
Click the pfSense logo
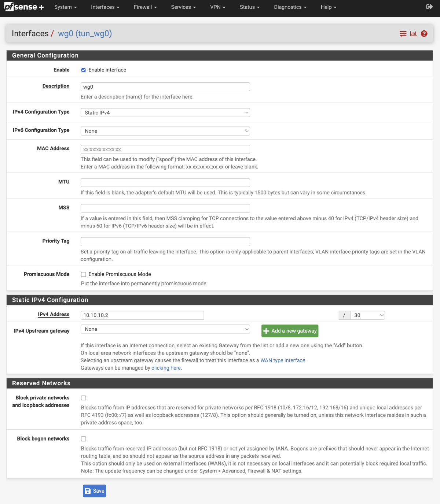23,6
